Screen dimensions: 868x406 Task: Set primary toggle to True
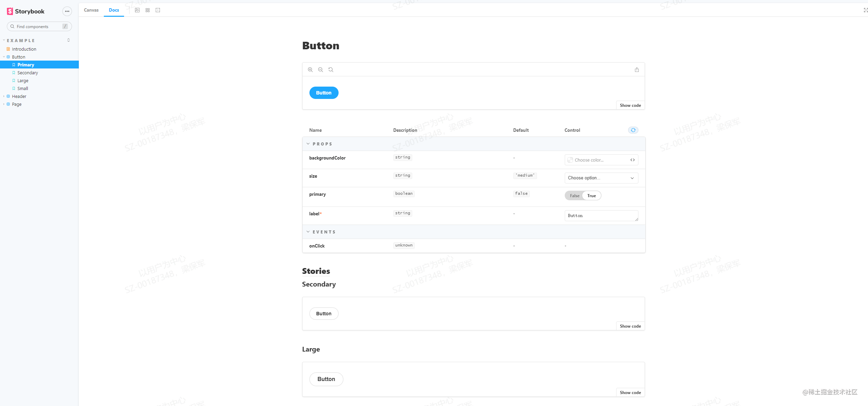point(591,195)
